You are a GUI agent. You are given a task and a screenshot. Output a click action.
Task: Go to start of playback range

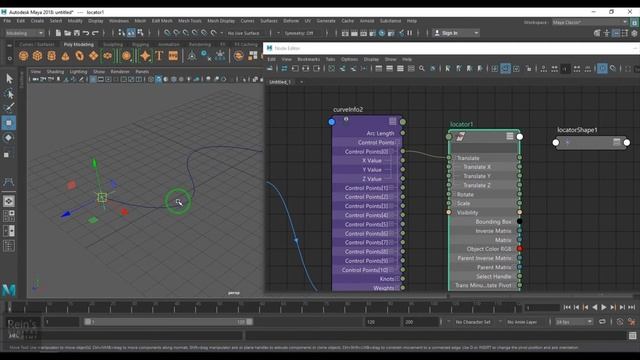(567, 307)
